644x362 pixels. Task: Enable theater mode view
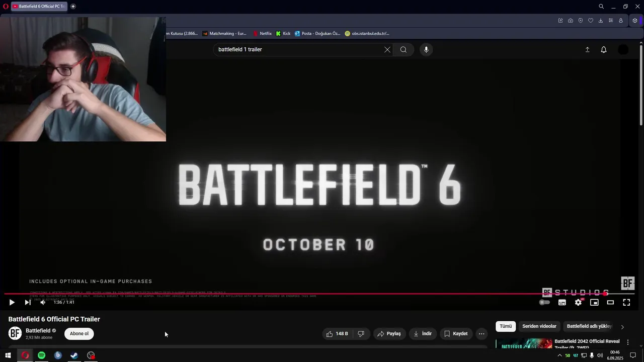coord(610,302)
